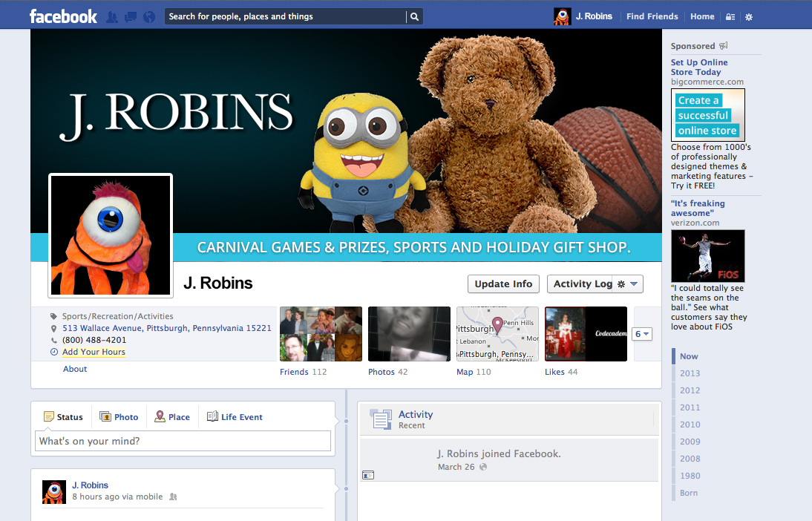Click the post's small profile avatar
This screenshot has width=812, height=521.
54,492
